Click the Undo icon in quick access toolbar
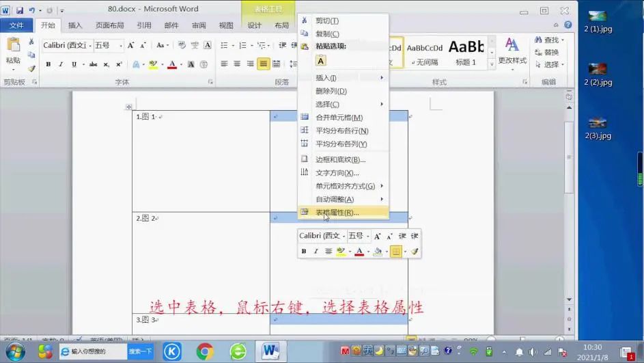 pyautogui.click(x=31, y=10)
